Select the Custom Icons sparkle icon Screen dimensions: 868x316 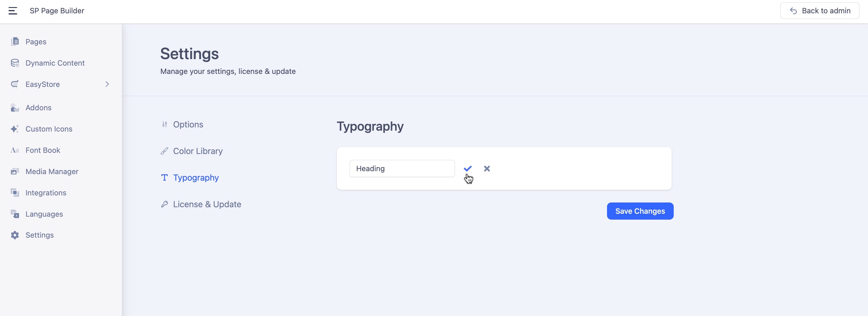(x=15, y=129)
